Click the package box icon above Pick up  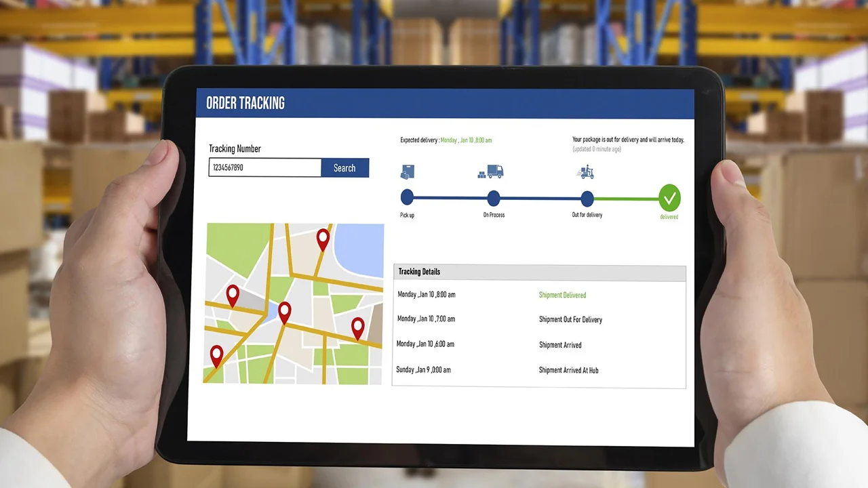pos(407,172)
